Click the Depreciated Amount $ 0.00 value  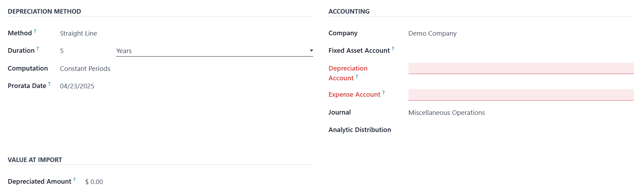(94, 182)
